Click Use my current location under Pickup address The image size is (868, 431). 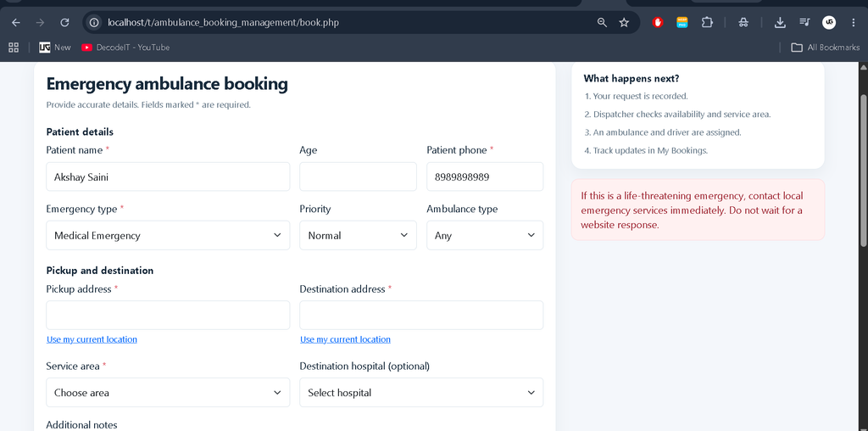pyautogui.click(x=92, y=339)
